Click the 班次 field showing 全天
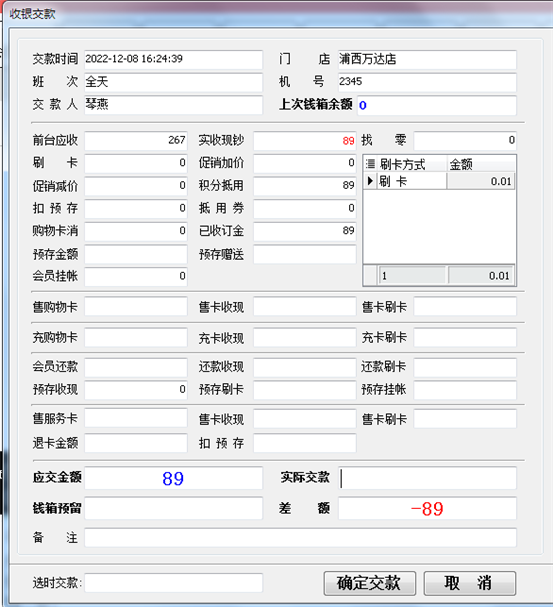Screen dimensions: 553x607 [x=173, y=82]
